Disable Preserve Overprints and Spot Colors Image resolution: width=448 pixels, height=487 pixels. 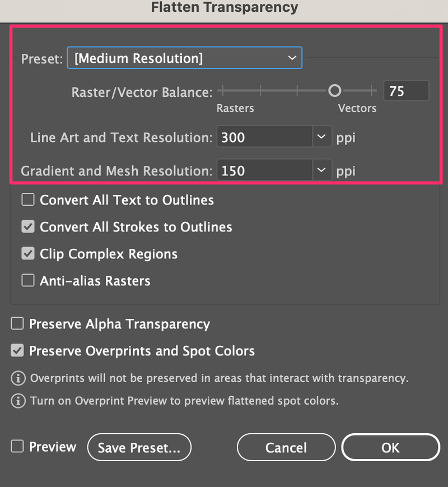pos(17,351)
